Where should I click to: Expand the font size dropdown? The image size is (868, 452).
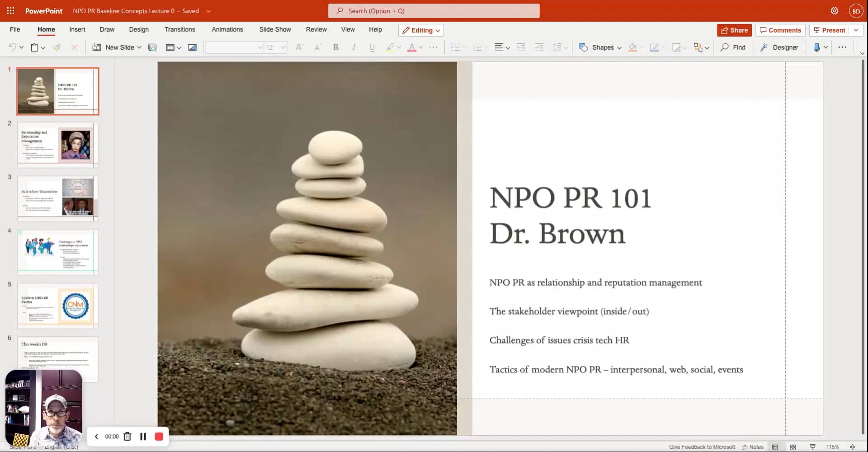(x=282, y=47)
